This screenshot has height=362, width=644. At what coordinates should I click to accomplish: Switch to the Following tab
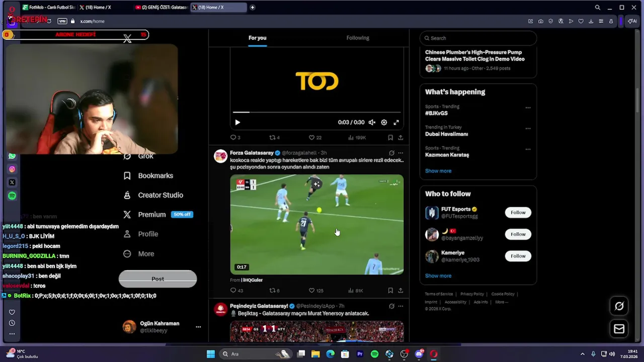(358, 38)
